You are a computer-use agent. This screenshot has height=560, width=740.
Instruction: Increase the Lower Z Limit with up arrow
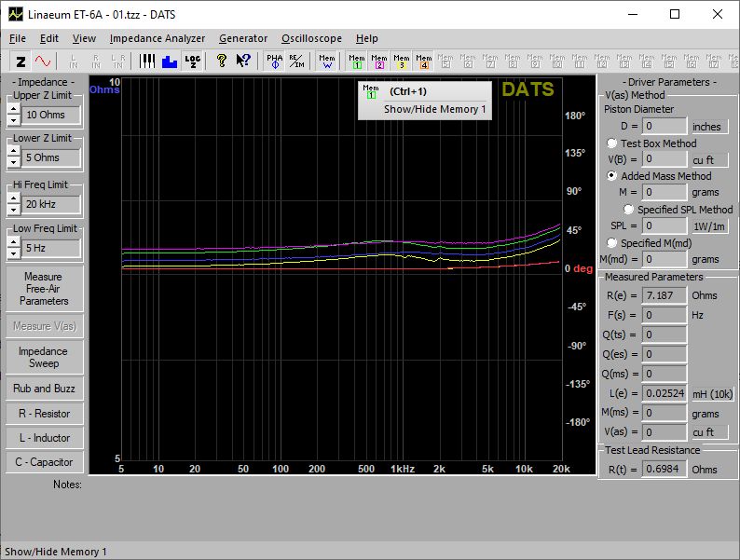[14, 152]
